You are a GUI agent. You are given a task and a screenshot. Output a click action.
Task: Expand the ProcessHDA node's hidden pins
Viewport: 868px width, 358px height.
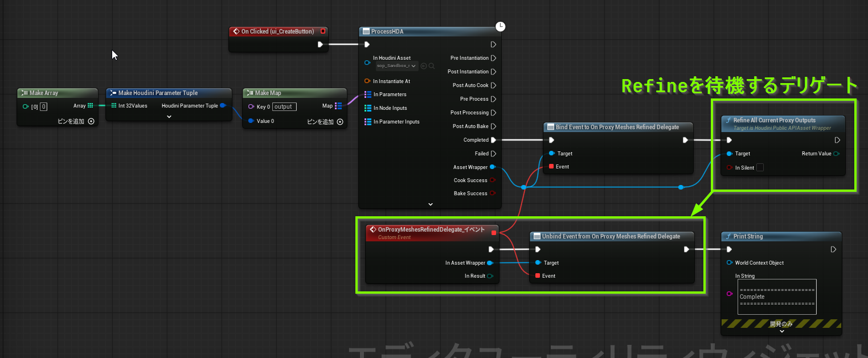coord(430,204)
